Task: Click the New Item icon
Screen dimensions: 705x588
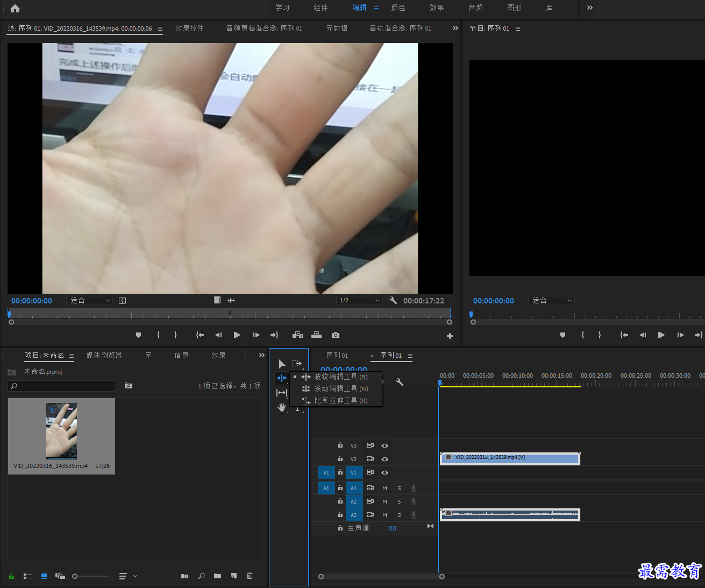Action: [x=234, y=576]
